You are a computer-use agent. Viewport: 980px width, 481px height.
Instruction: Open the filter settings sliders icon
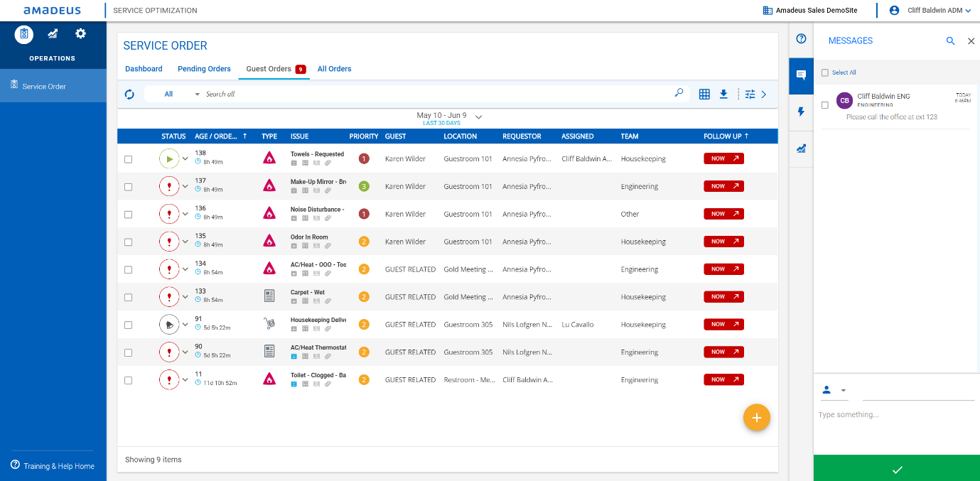pos(750,94)
